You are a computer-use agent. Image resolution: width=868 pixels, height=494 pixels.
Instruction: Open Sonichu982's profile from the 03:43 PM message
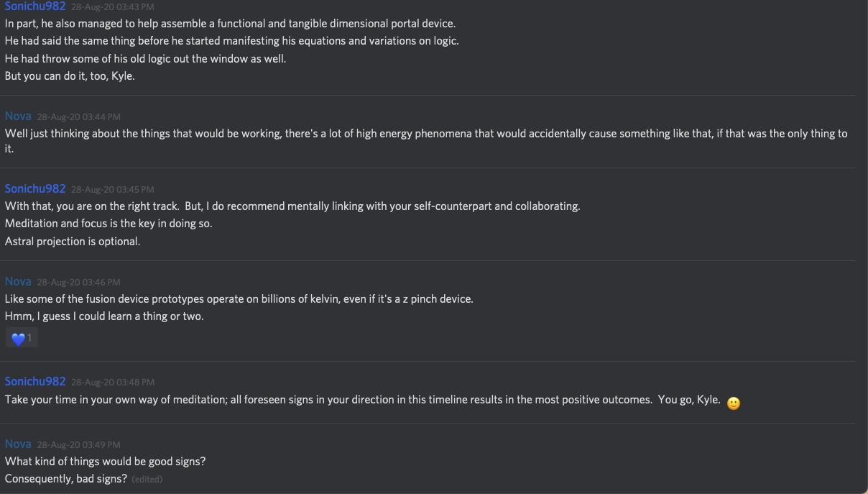tap(35, 6)
